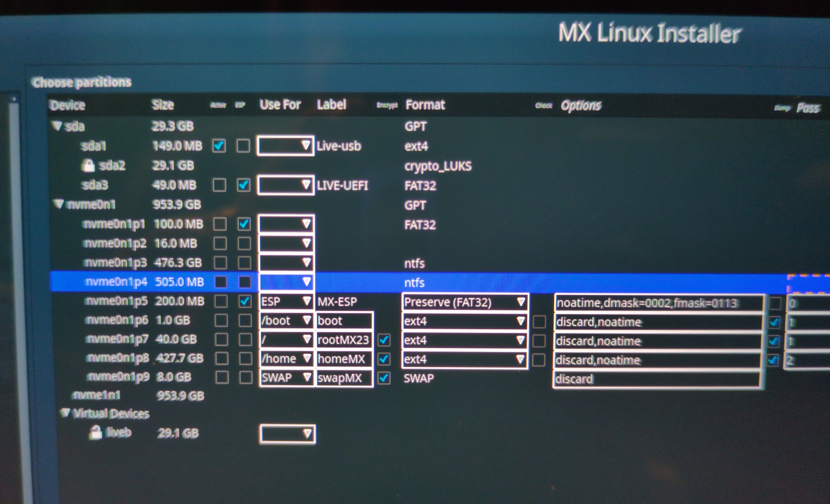Click the crypto_LUKS format text
The width and height of the screenshot is (830, 504).
point(438,166)
